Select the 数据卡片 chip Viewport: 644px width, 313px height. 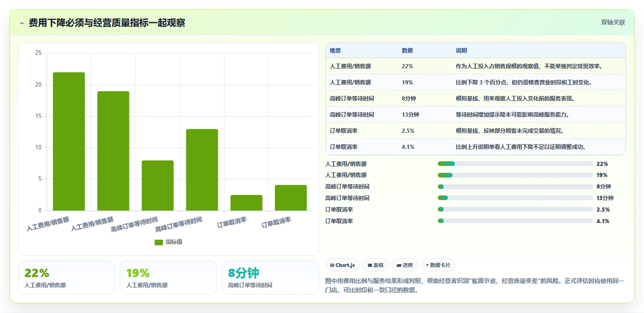tap(438, 265)
